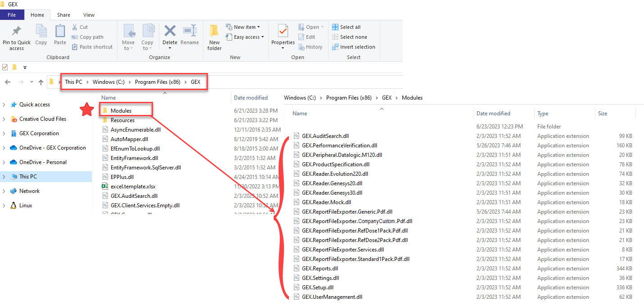Open the File menu tab

[12, 15]
